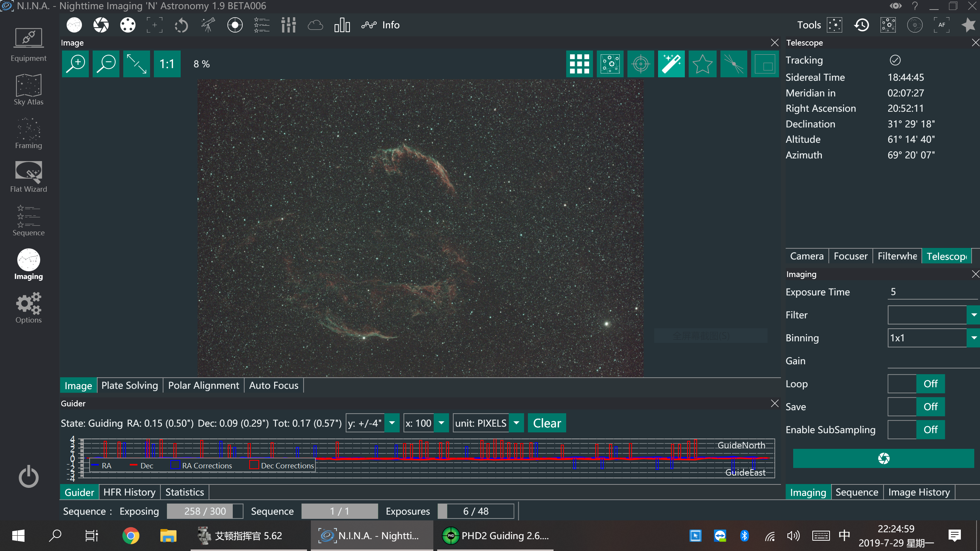Open the Framing assistant
Screen dimensions: 980x551
(x=28, y=133)
